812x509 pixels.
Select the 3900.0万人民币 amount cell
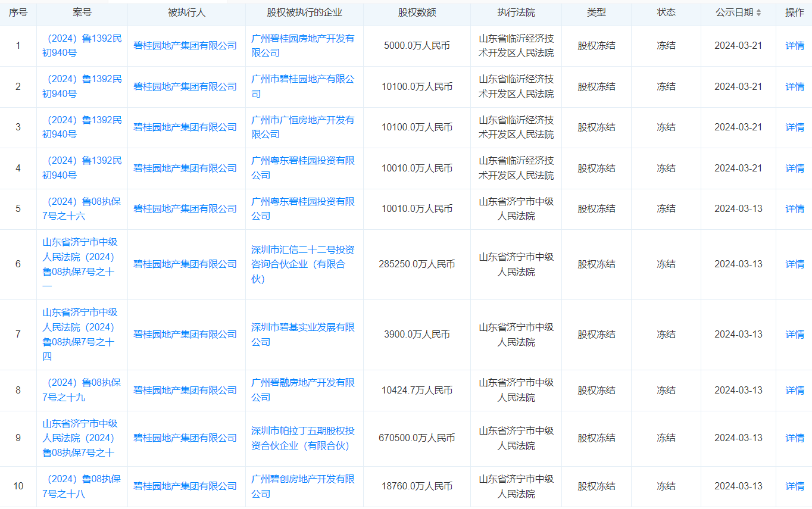[417, 335]
